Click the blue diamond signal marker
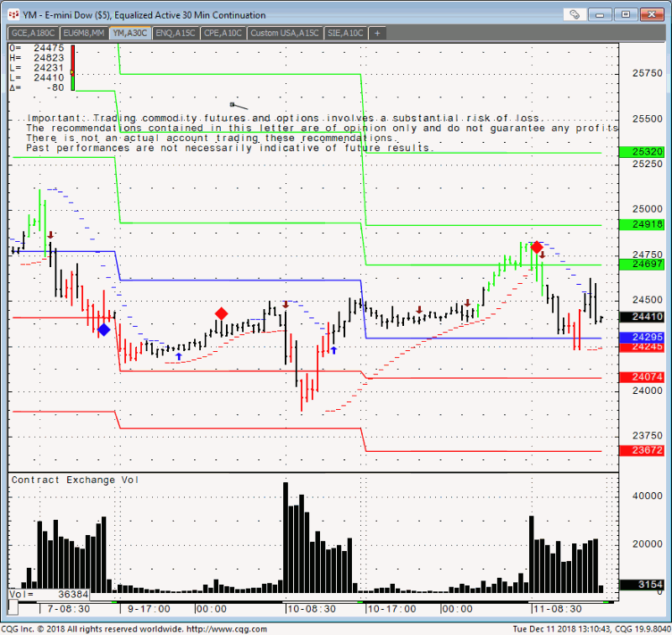The width and height of the screenshot is (672, 635). pyautogui.click(x=103, y=330)
